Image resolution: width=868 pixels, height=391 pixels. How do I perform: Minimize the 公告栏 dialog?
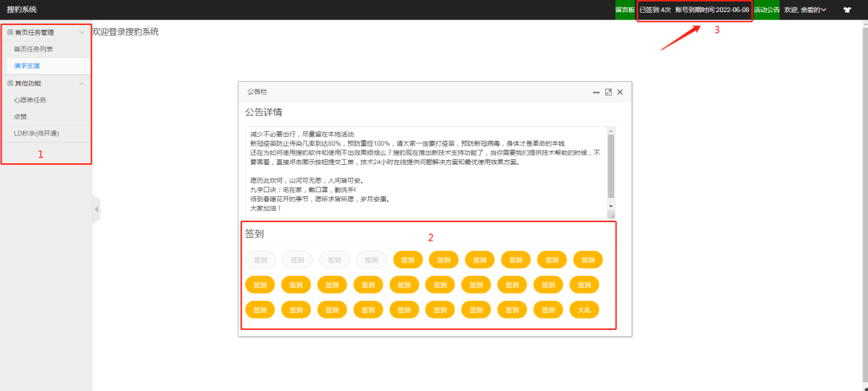[596, 92]
